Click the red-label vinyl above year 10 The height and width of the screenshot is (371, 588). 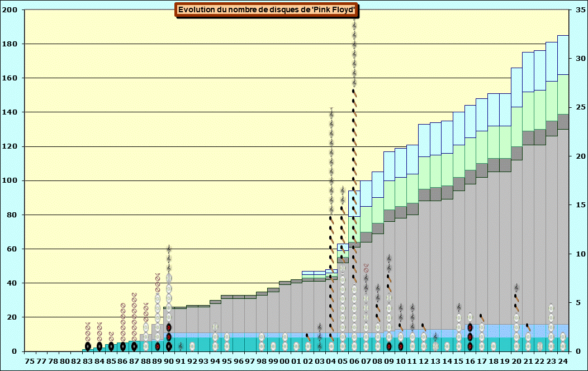pos(401,346)
